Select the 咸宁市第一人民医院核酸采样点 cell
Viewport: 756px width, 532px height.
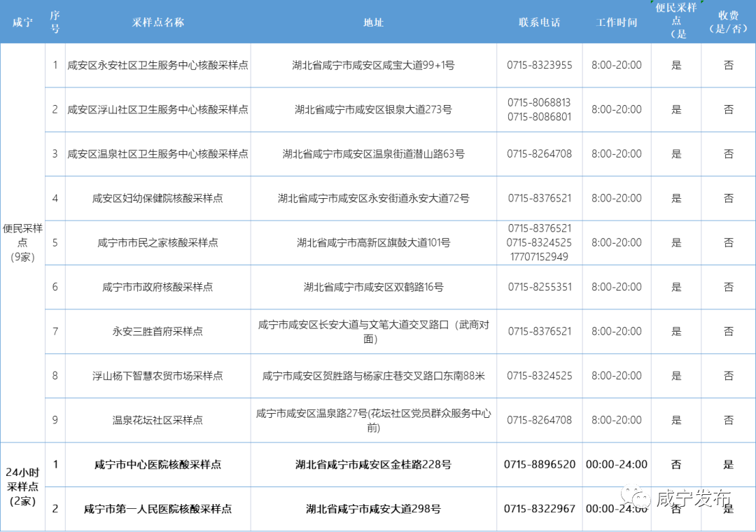[x=157, y=509]
